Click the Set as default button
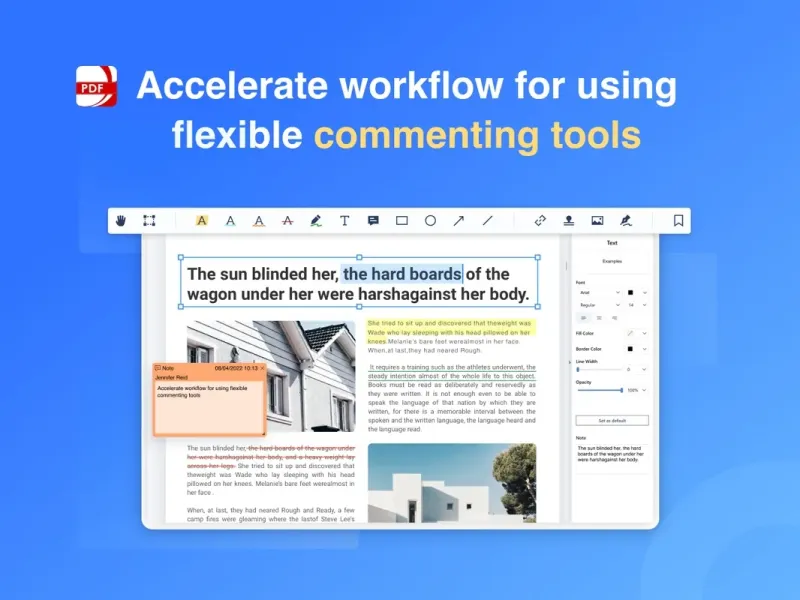 click(612, 420)
